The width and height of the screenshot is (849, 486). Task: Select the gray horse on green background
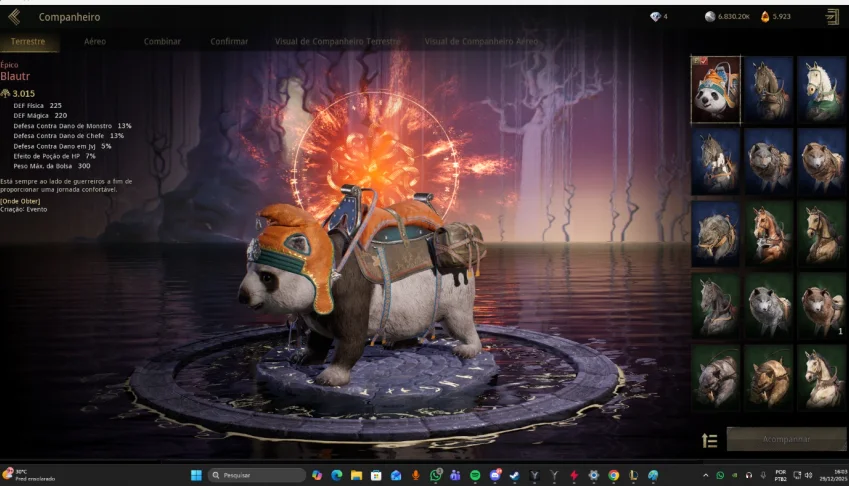pyautogui.click(x=716, y=306)
